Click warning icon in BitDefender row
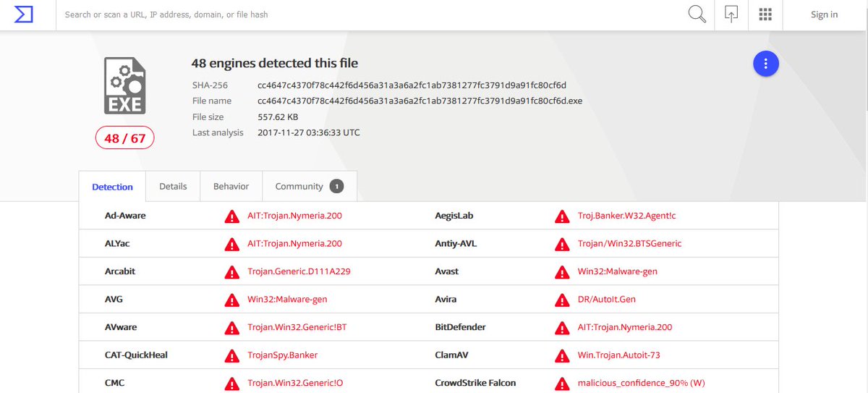 tap(562, 328)
